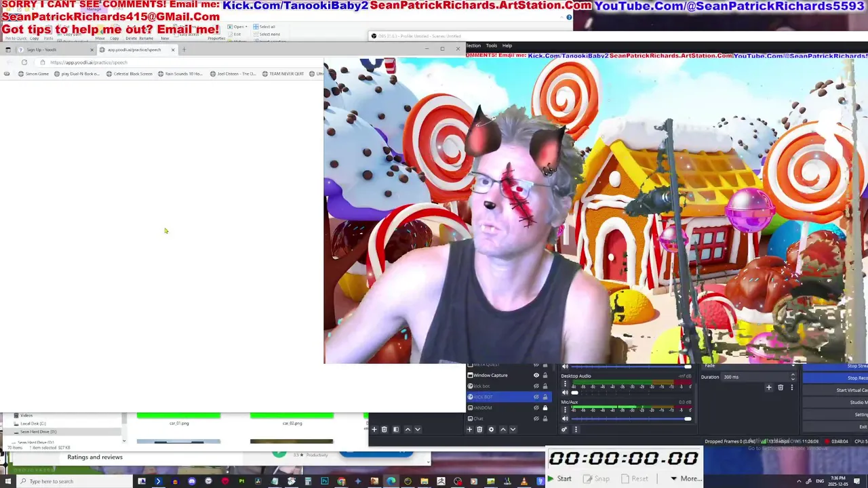Open a new browser tab
Viewport: 868px width, 488px height.
click(x=184, y=49)
